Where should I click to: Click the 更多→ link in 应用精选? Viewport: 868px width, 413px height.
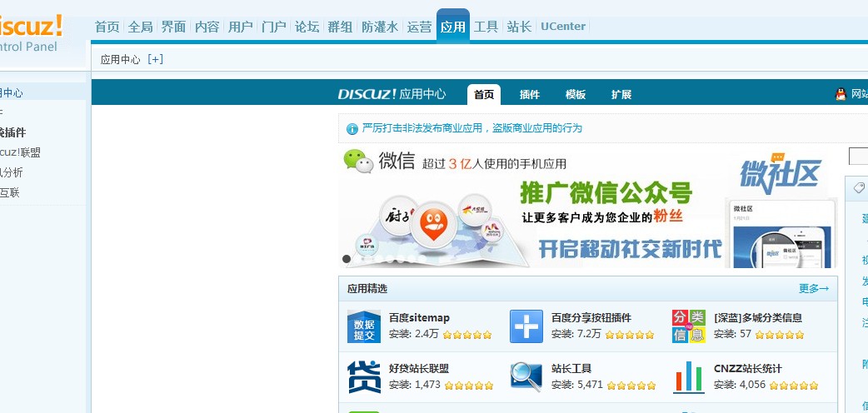[x=814, y=288]
